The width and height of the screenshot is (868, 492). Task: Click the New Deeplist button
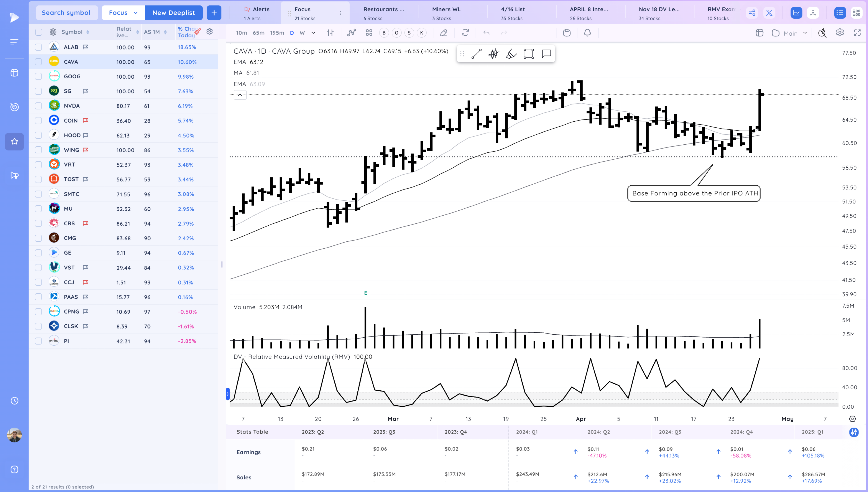(x=174, y=13)
